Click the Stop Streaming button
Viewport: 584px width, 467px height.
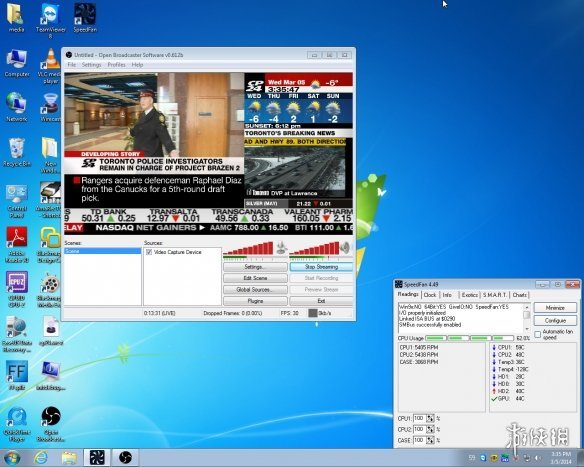pyautogui.click(x=321, y=267)
